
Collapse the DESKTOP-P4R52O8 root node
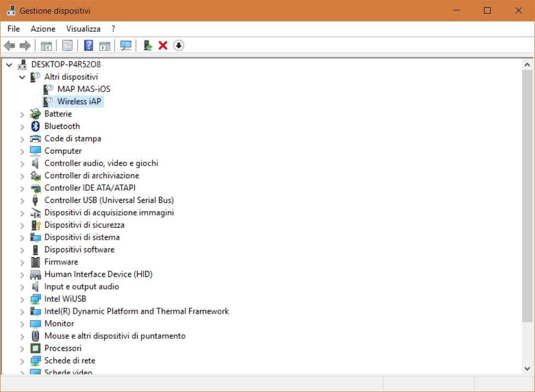[x=9, y=65]
